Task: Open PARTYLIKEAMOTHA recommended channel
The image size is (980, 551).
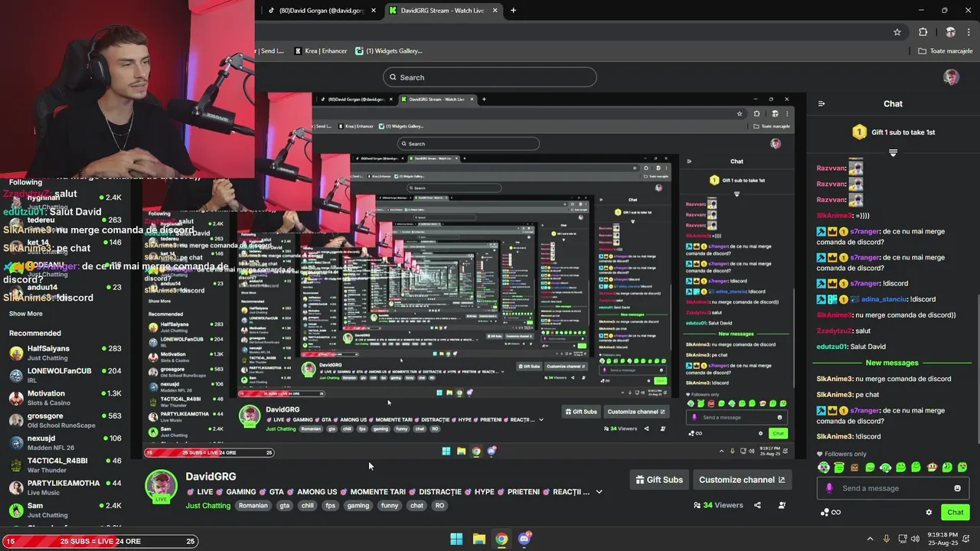Action: click(x=65, y=487)
